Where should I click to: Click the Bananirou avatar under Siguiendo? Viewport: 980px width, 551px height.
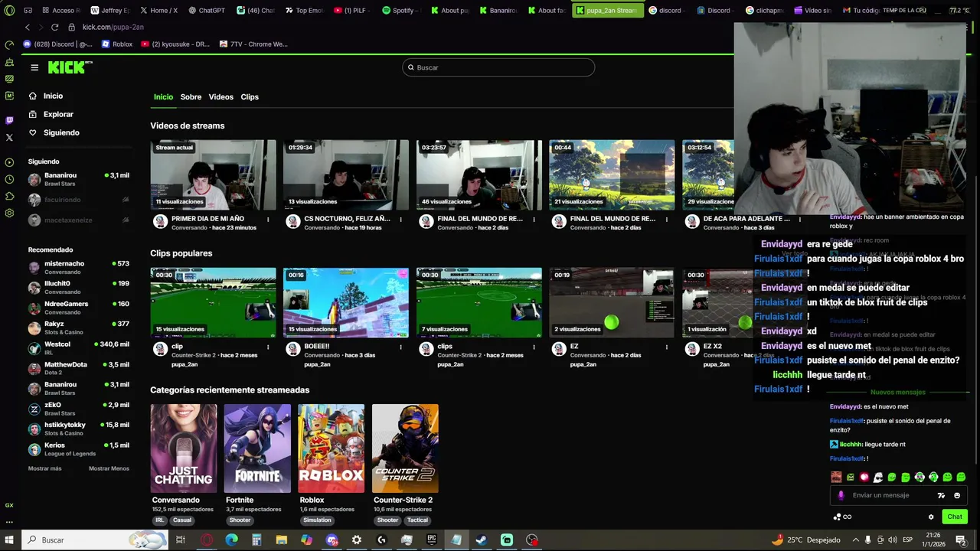click(x=34, y=180)
